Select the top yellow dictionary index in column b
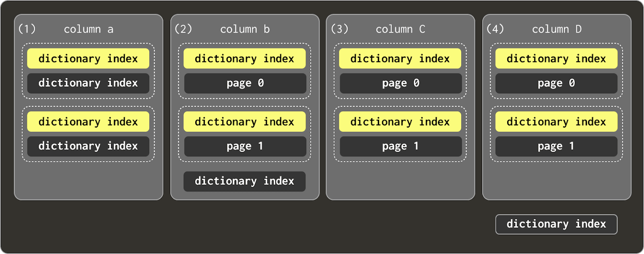644x254 pixels. (x=244, y=59)
